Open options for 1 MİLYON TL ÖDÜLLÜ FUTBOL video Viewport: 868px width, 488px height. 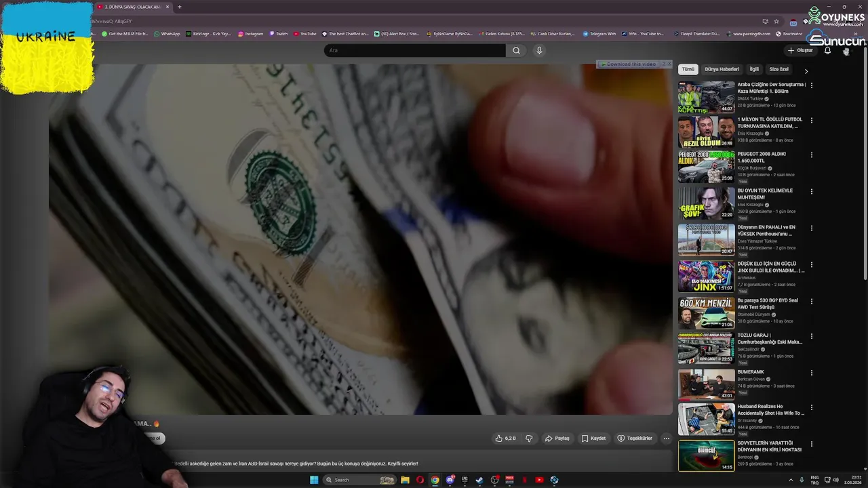811,120
